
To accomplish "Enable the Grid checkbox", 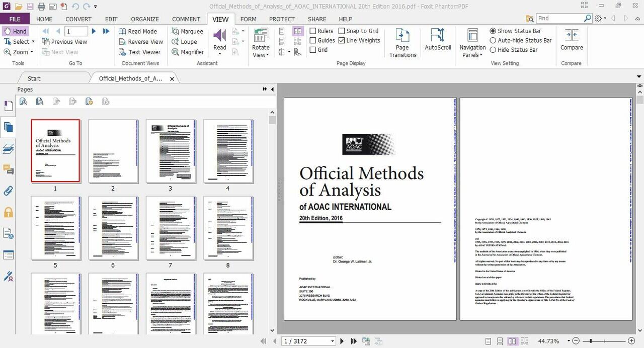I will tap(318, 50).
